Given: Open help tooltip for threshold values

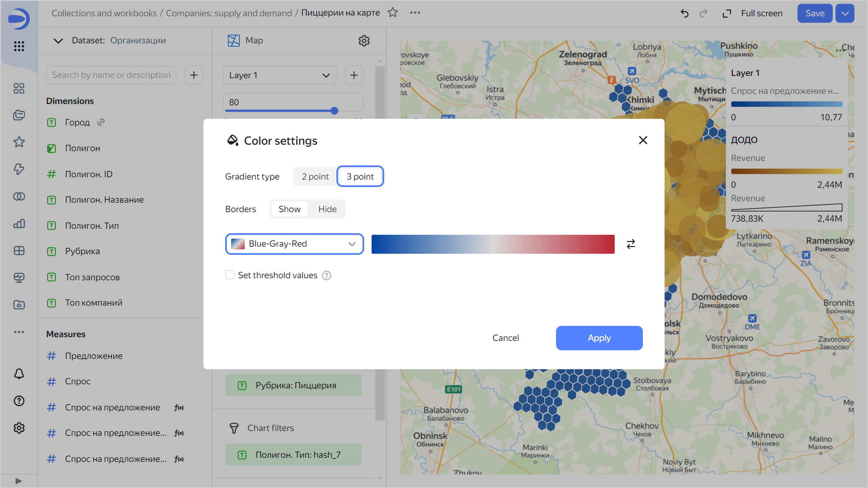Looking at the screenshot, I should [327, 276].
